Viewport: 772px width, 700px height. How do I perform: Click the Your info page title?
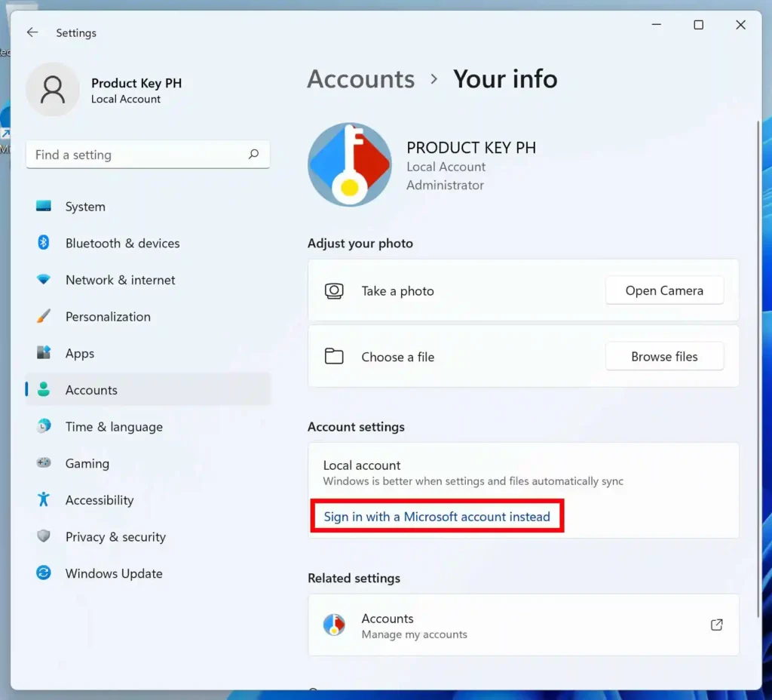click(505, 78)
